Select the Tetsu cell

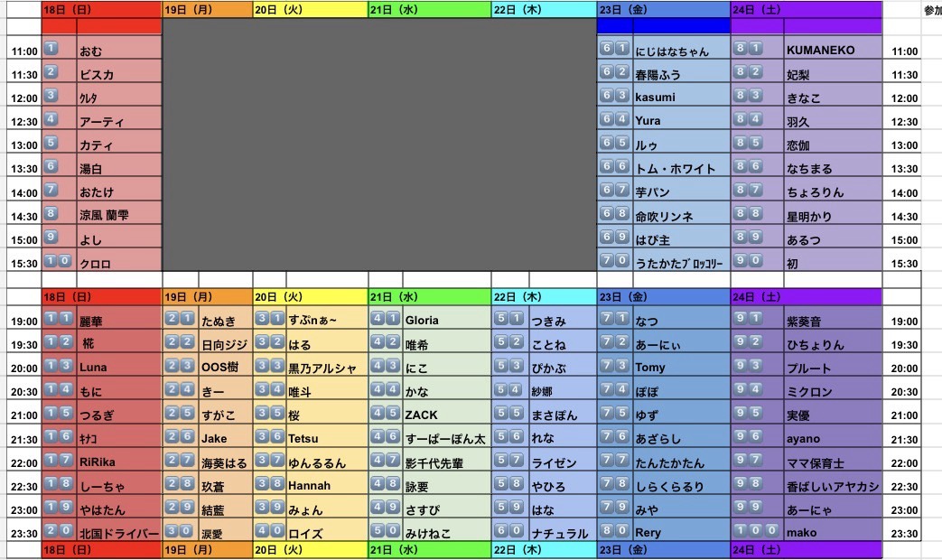[327, 435]
